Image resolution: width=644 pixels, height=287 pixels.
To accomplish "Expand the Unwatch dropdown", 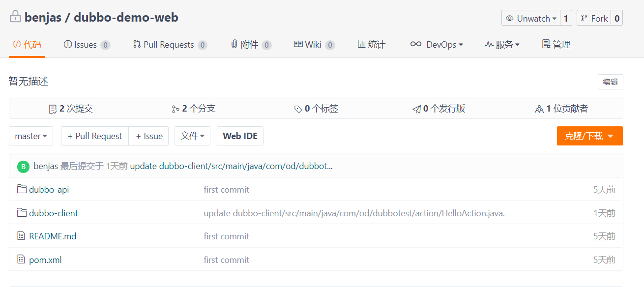I will pos(530,18).
